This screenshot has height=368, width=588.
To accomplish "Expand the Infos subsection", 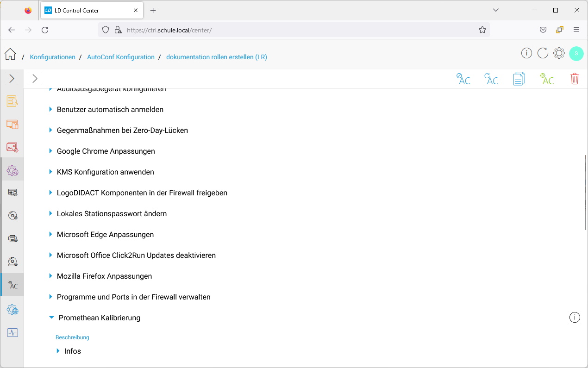I will (x=58, y=351).
